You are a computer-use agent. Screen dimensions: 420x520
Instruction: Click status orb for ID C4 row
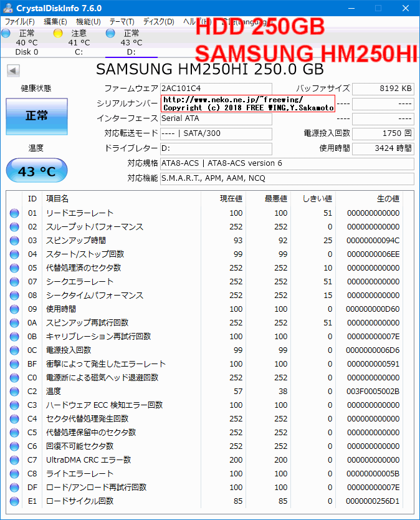pos(14,419)
